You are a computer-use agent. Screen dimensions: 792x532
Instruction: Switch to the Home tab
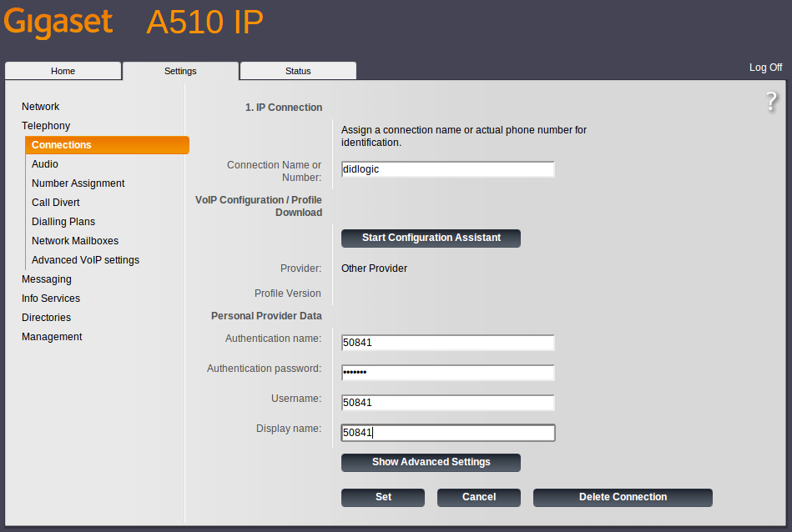pyautogui.click(x=63, y=71)
